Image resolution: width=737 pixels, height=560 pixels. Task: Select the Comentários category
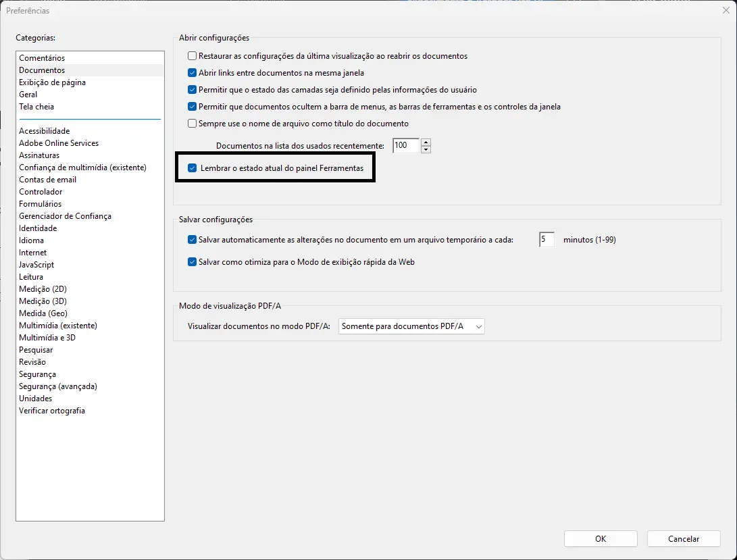(x=42, y=58)
